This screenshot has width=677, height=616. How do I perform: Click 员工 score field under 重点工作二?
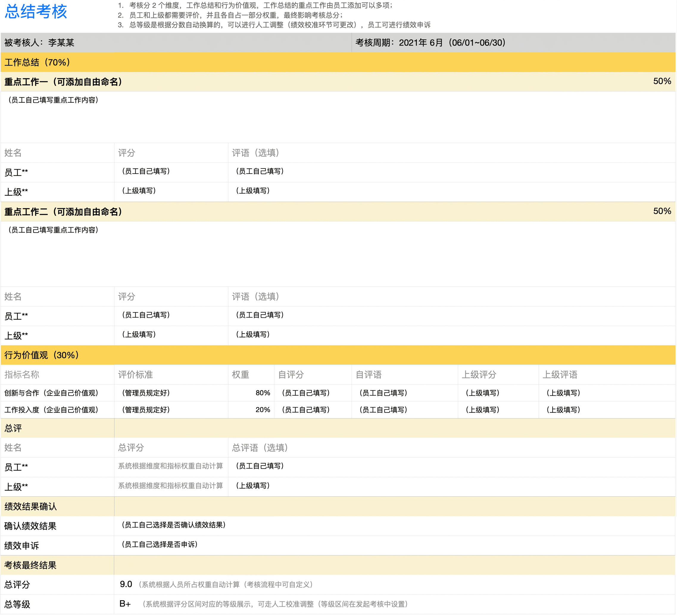tap(171, 316)
